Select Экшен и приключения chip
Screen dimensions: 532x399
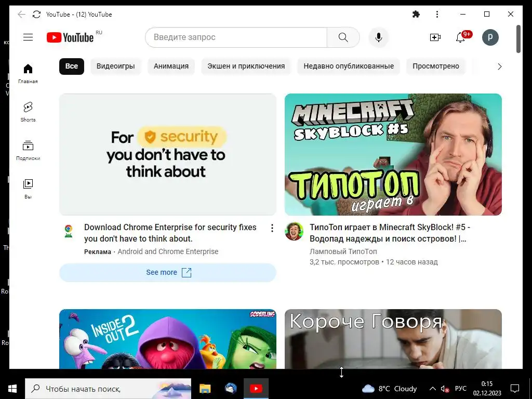tap(246, 66)
